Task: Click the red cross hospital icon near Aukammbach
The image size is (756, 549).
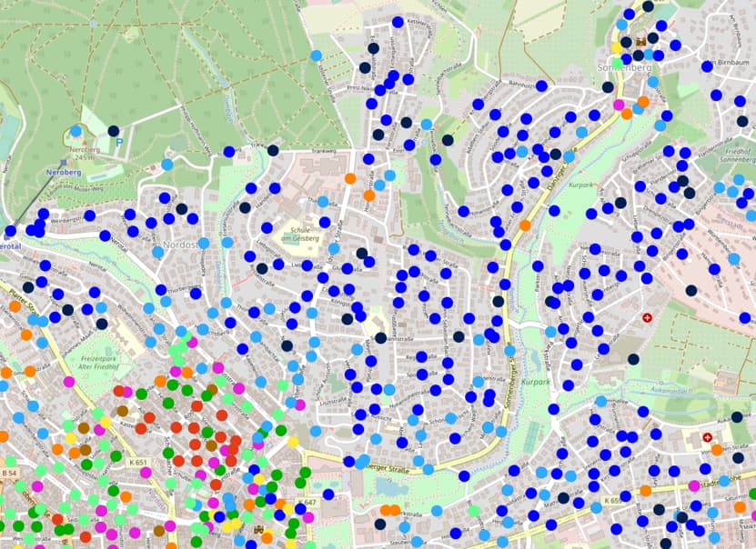Action: 709,437
